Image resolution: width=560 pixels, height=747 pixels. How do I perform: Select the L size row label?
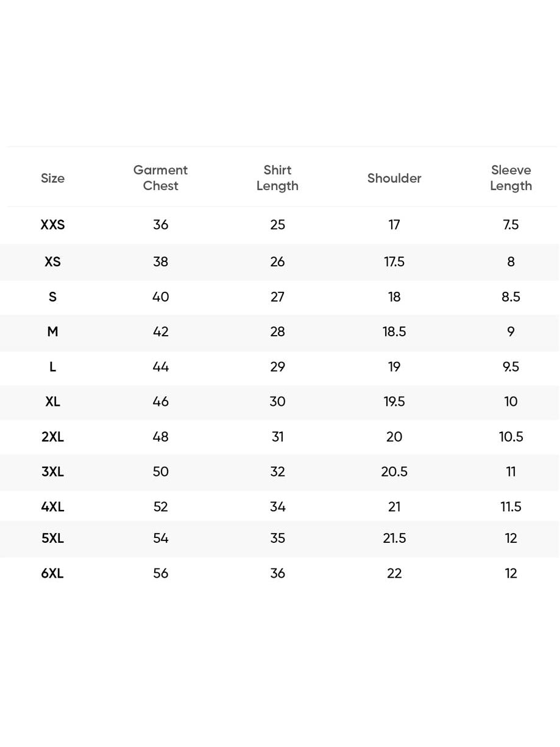[x=52, y=367]
